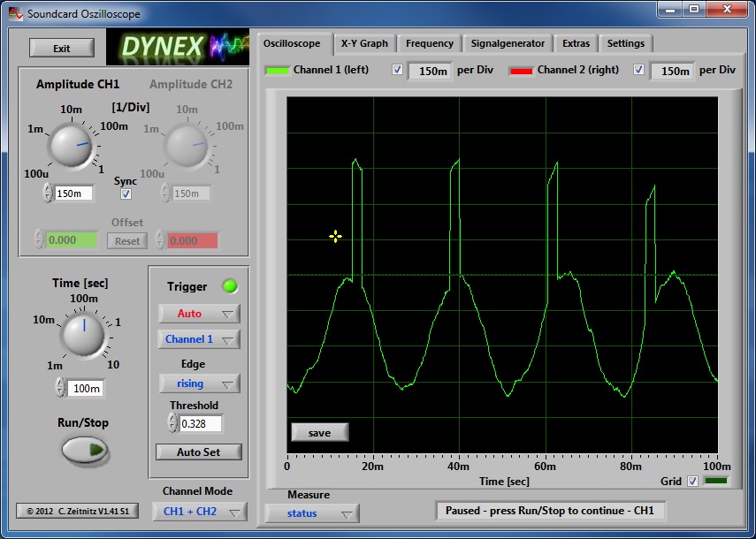Toggle the Sync checkbox
Image resolution: width=756 pixels, height=539 pixels.
126,194
